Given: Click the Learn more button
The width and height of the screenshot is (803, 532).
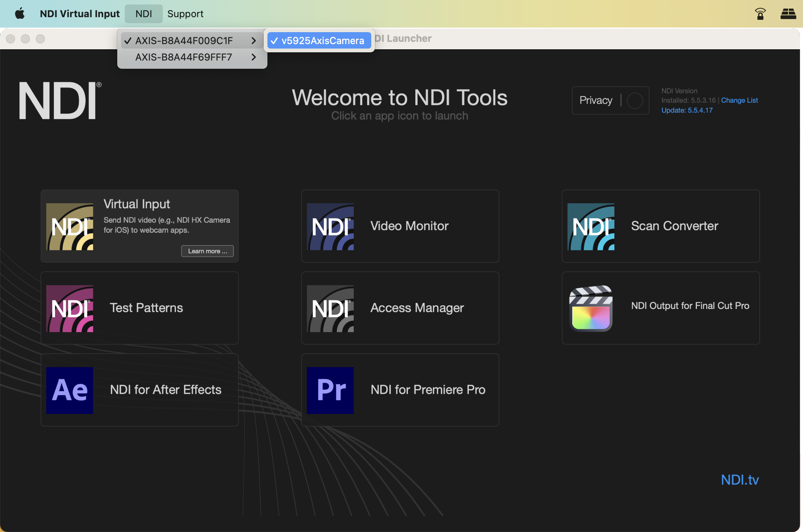Looking at the screenshot, I should coord(207,251).
